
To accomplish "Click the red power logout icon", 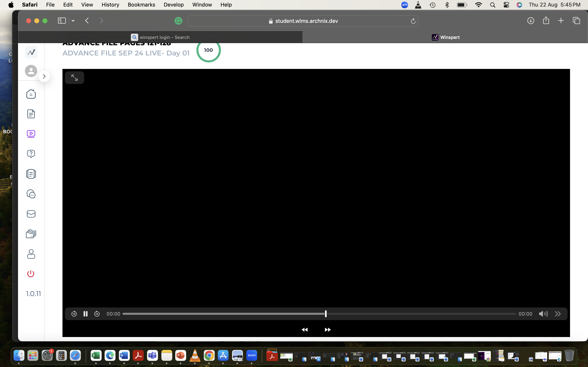I will [x=31, y=274].
